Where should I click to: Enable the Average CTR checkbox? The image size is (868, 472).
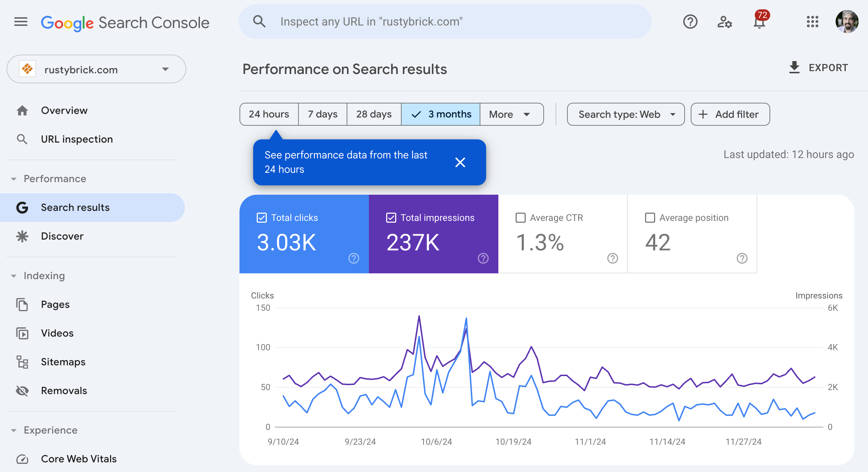pos(520,217)
